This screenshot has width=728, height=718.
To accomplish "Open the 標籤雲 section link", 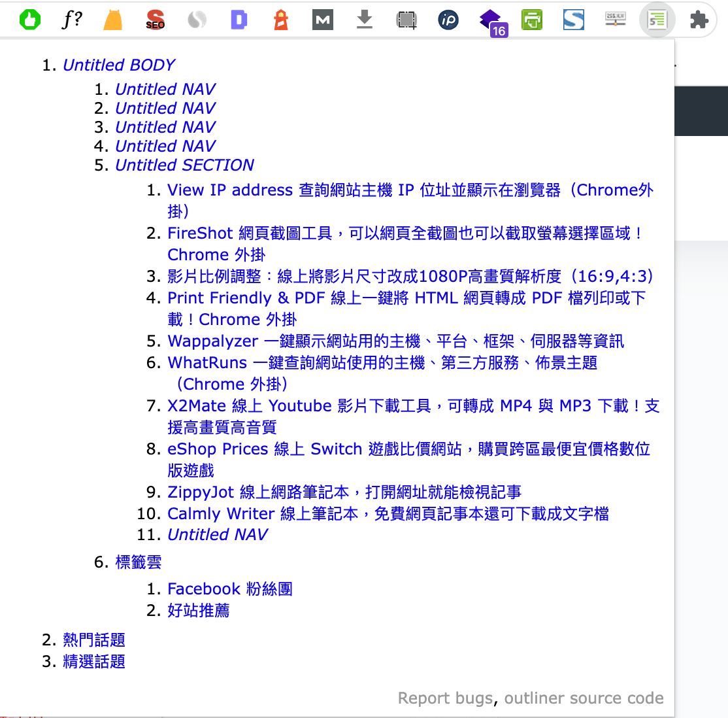I will pos(138,562).
